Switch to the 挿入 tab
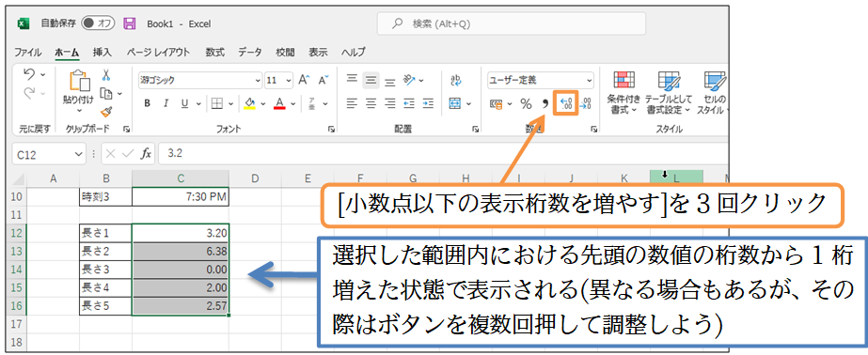This screenshot has height=355, width=868. coord(103,53)
